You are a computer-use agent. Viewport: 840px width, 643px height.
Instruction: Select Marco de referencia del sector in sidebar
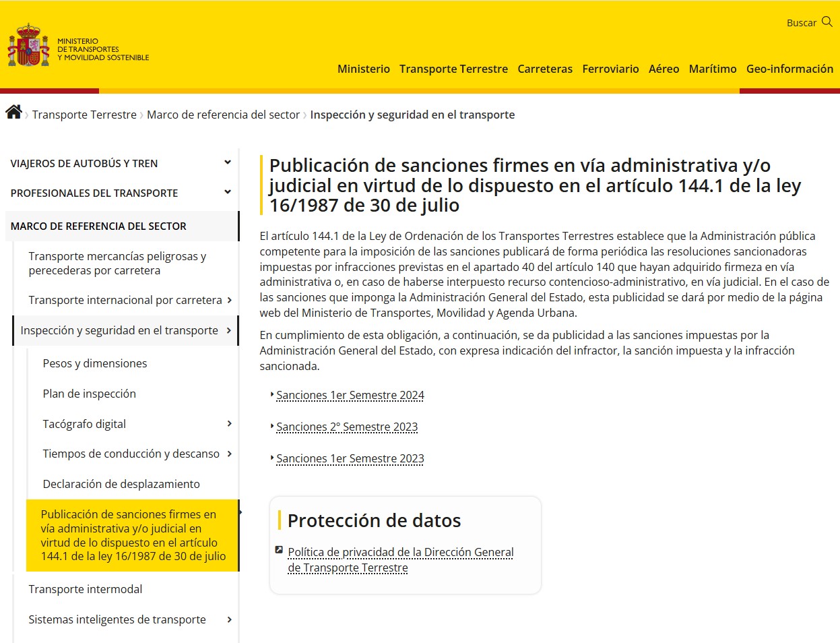tap(122, 226)
